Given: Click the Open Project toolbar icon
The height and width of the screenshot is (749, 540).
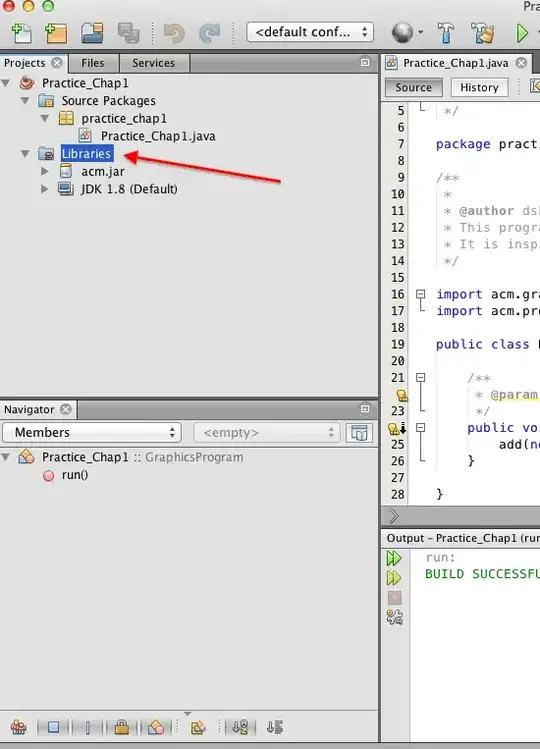Looking at the screenshot, I should click(92, 33).
